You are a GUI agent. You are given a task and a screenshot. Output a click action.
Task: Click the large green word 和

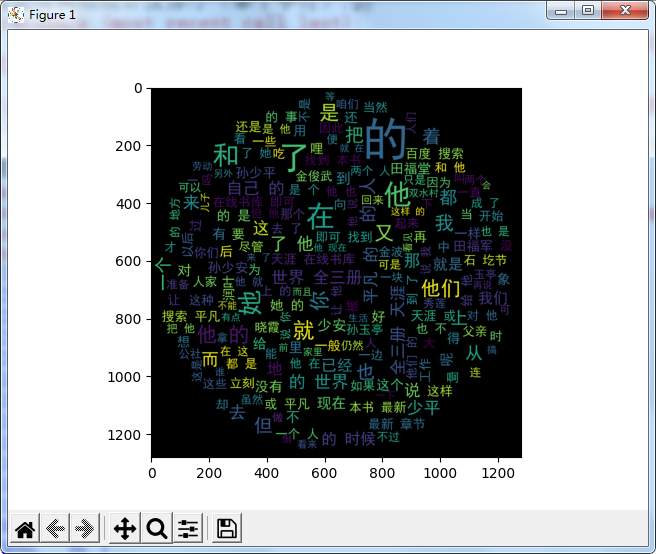(x=226, y=155)
